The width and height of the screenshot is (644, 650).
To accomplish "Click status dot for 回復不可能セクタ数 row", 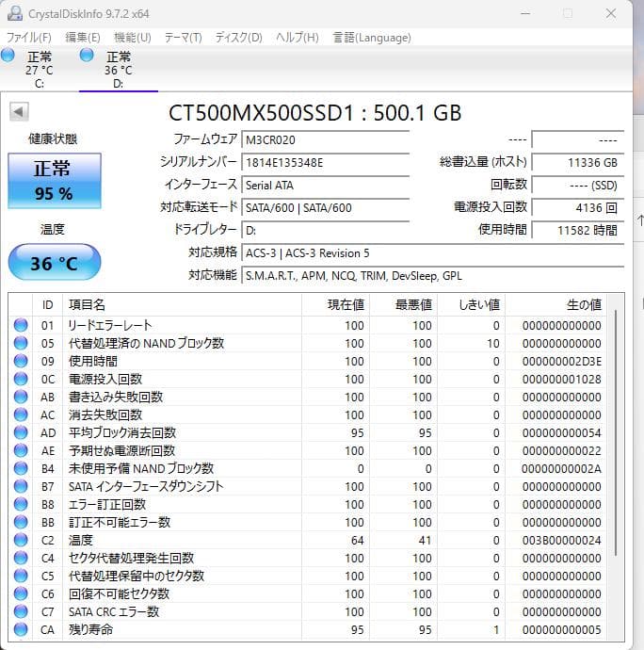I will (x=21, y=593).
